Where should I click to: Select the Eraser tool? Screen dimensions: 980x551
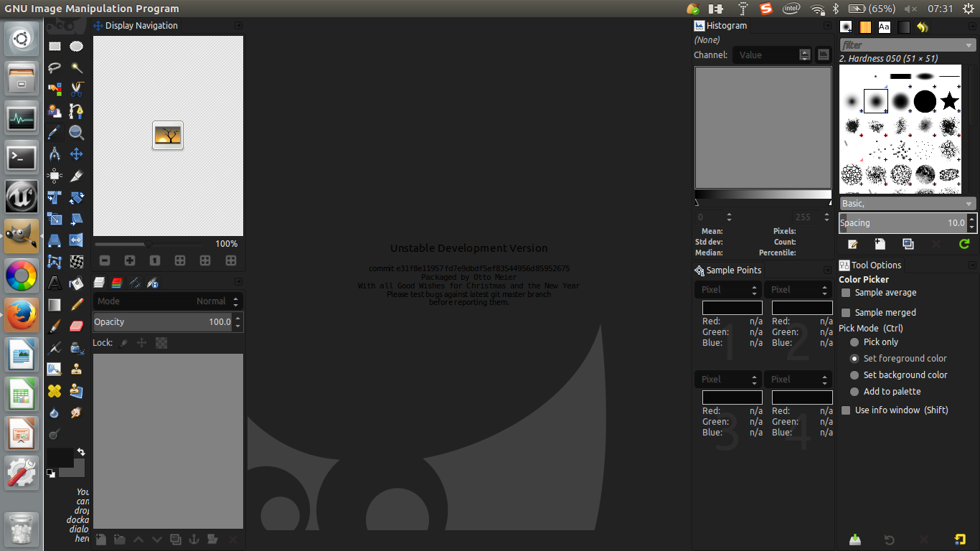click(76, 326)
